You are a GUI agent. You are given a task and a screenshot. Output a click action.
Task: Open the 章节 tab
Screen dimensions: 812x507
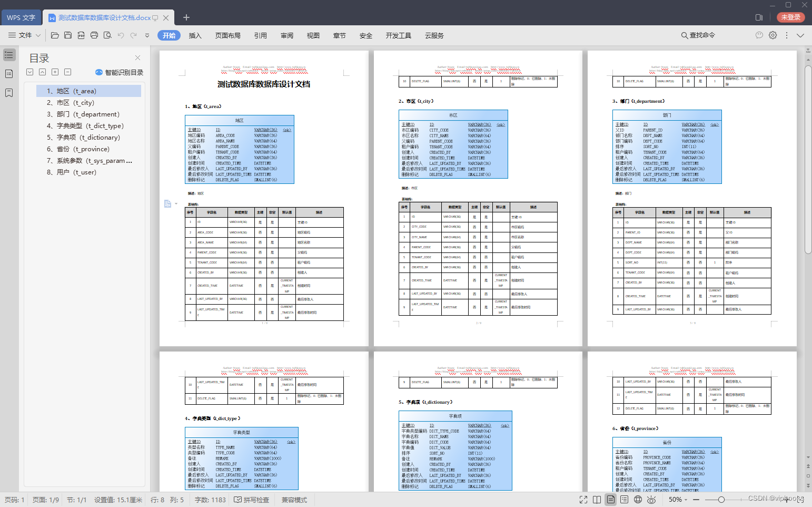[340, 35]
